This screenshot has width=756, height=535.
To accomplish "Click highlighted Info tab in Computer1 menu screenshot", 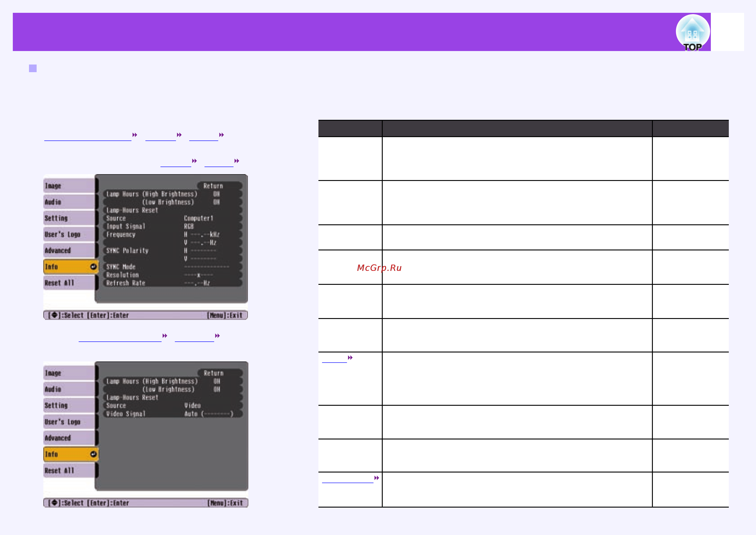I will tap(71, 267).
